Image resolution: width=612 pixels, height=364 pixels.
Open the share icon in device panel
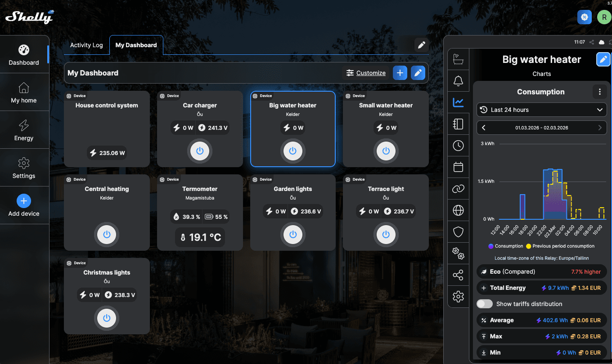(458, 275)
